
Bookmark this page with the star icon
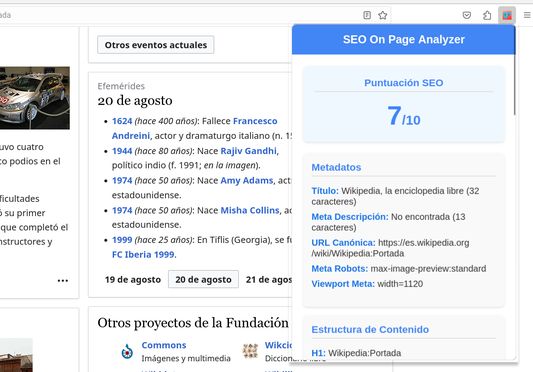pos(383,15)
